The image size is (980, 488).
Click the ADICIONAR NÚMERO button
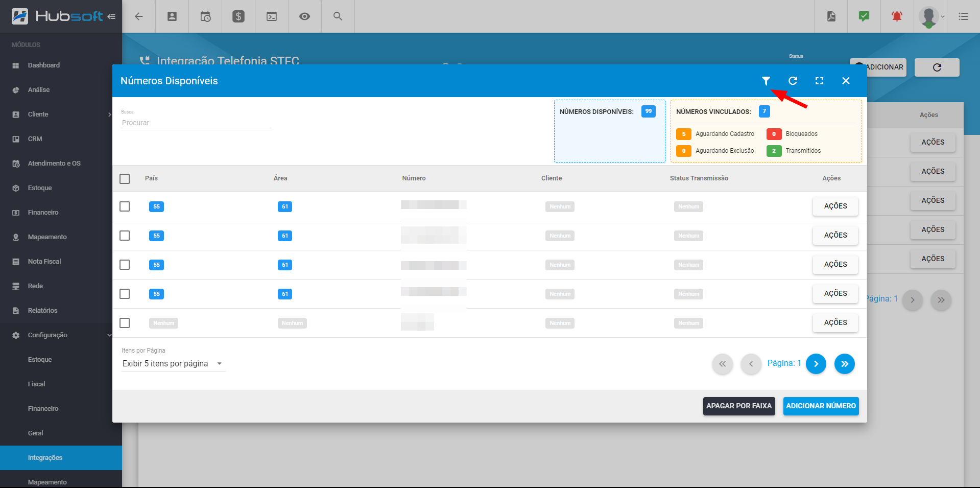pos(821,406)
